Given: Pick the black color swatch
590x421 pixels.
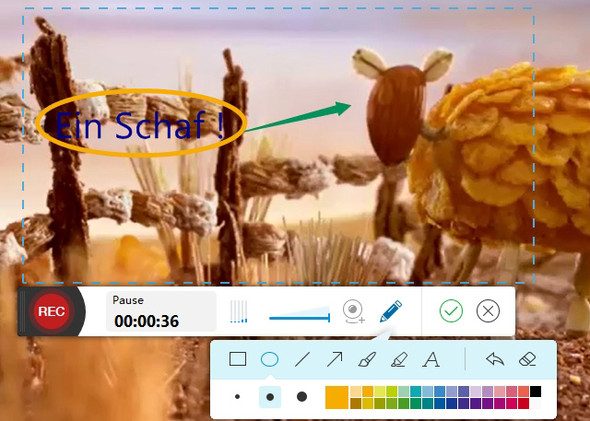Looking at the screenshot, I should coord(535,391).
